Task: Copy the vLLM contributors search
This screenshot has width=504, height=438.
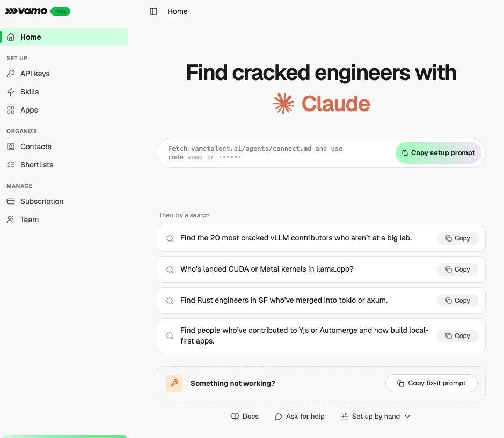Action: pos(458,238)
